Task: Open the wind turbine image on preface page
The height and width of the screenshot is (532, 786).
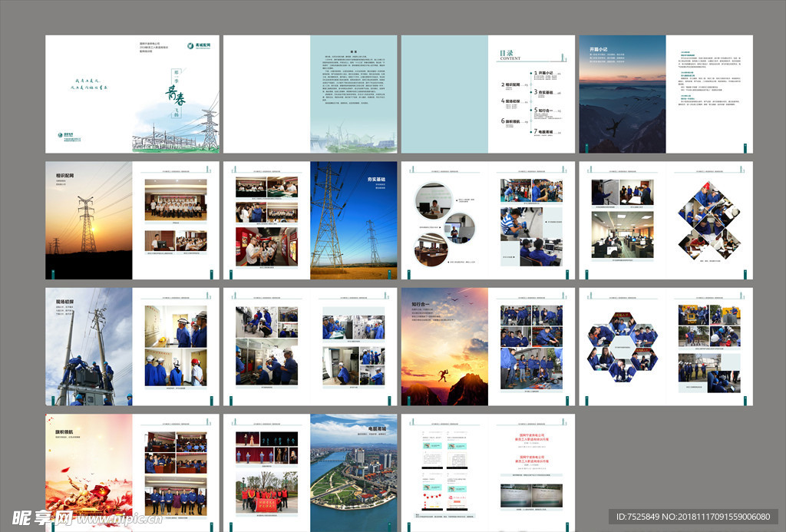Action: coord(353,138)
